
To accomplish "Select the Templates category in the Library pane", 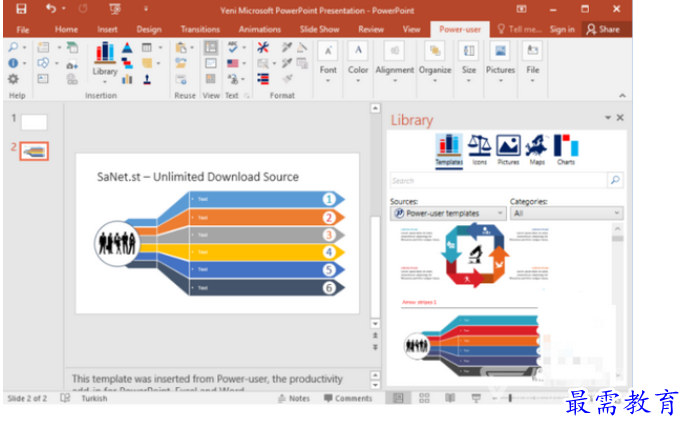I will click(449, 150).
